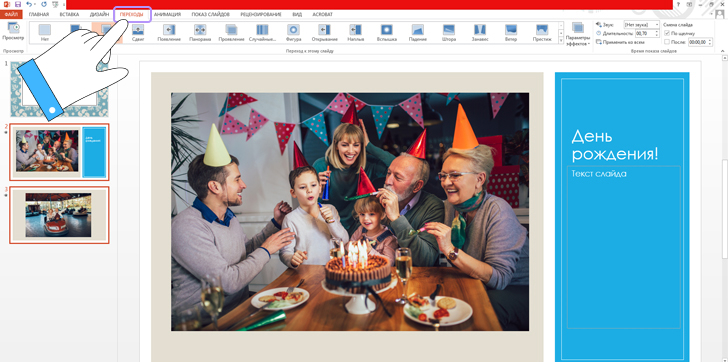Select the third slide thumbnail
The image size is (728, 362).
point(59,215)
